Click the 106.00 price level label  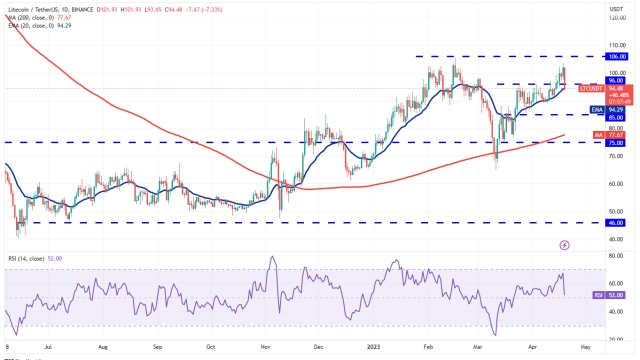coord(616,57)
